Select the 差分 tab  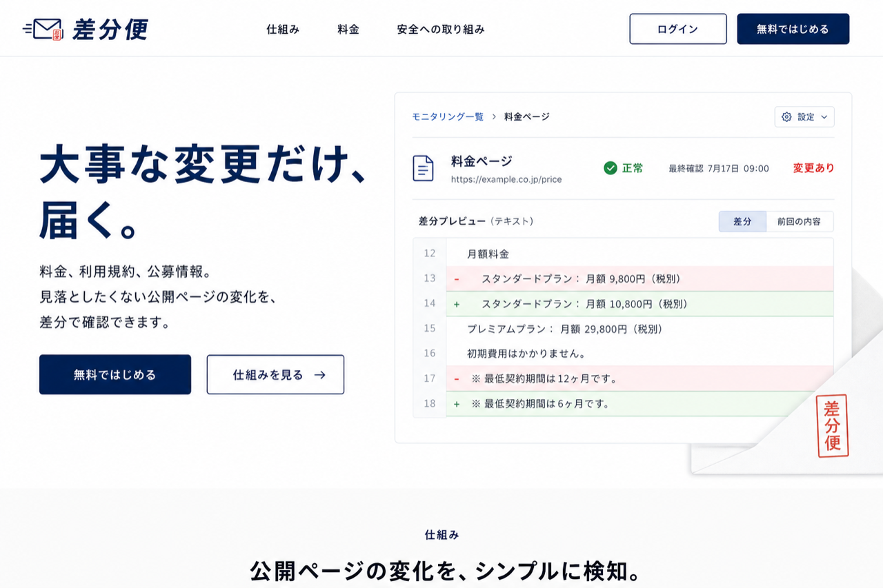(x=742, y=221)
